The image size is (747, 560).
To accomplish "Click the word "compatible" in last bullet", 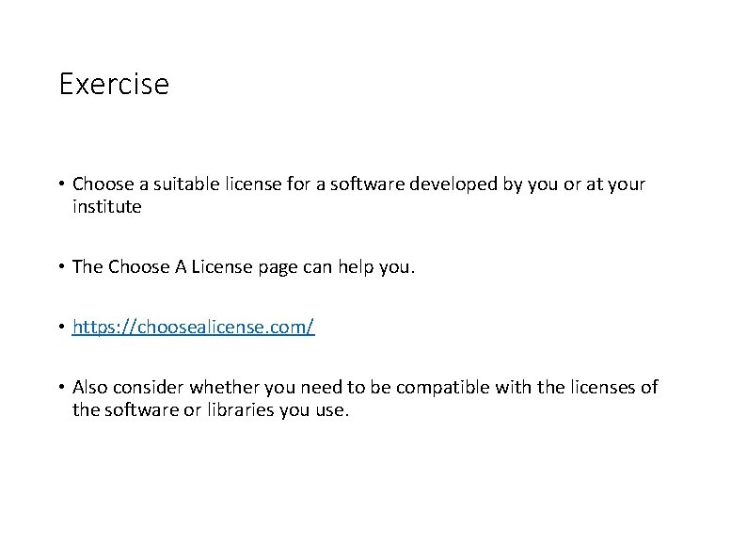I will point(442,388).
